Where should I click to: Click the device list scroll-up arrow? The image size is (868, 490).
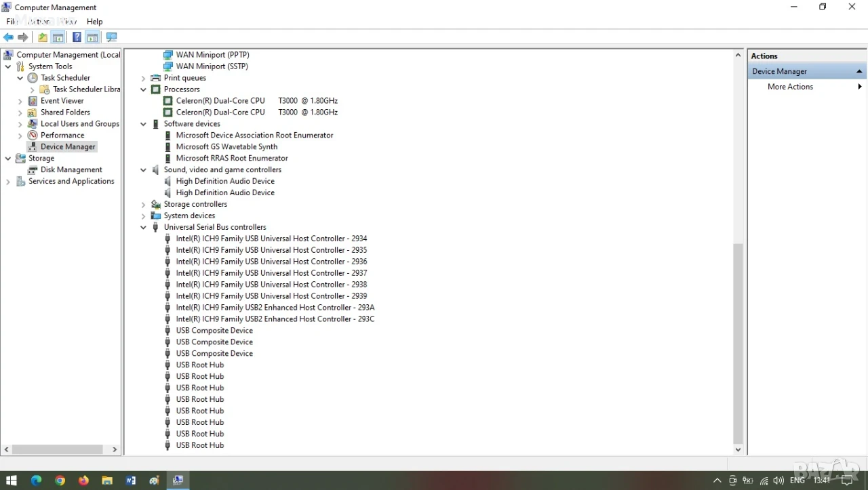coord(738,55)
